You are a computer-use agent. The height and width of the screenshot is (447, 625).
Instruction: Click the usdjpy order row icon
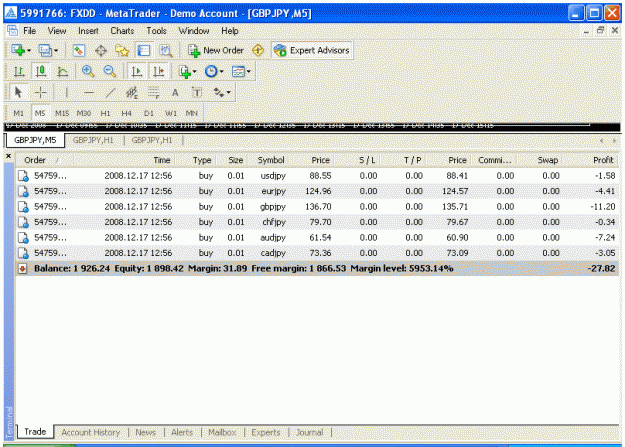coord(24,176)
